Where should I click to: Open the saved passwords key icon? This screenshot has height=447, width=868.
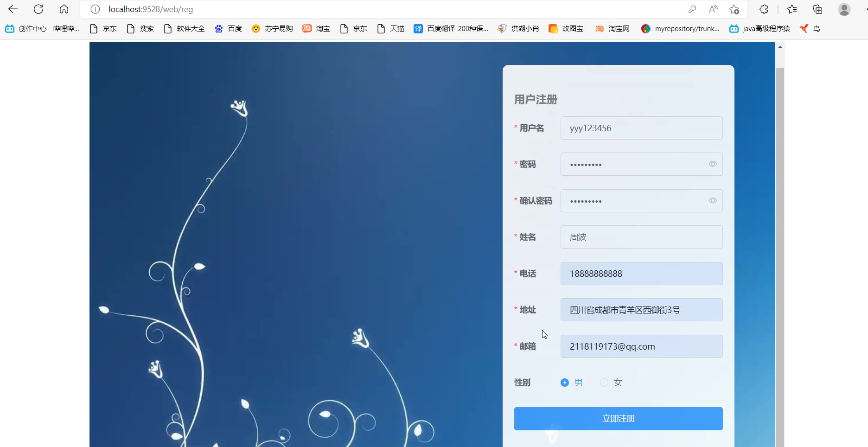coord(692,9)
